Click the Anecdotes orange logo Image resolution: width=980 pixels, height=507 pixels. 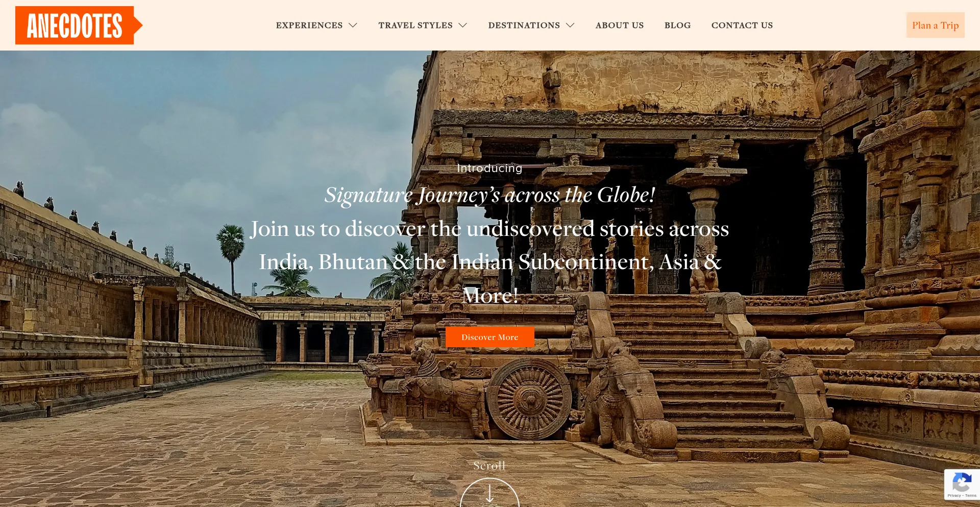[79, 25]
